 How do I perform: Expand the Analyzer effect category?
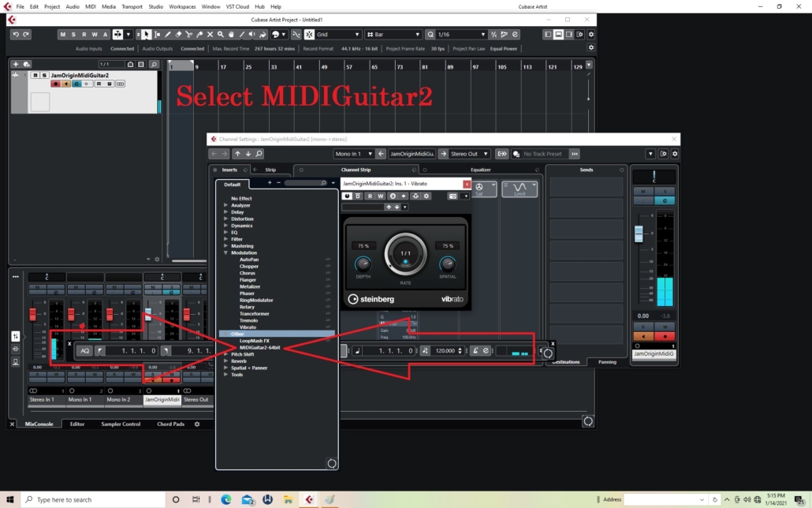coord(225,205)
